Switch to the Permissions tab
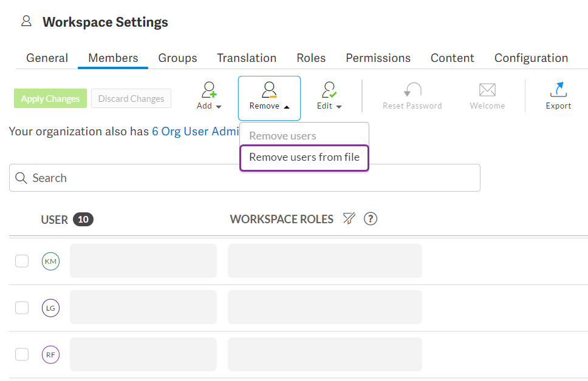This screenshot has height=381, width=588. 378,58
